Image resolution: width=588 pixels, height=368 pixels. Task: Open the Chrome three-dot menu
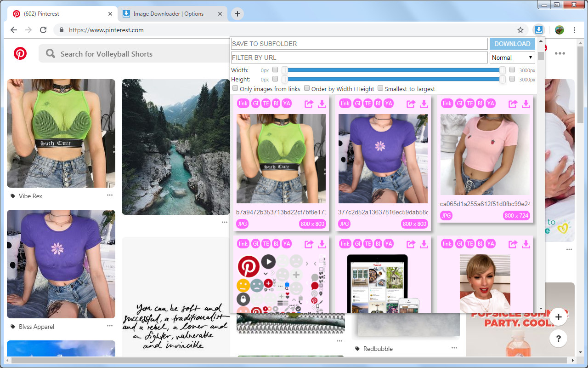[x=575, y=30]
